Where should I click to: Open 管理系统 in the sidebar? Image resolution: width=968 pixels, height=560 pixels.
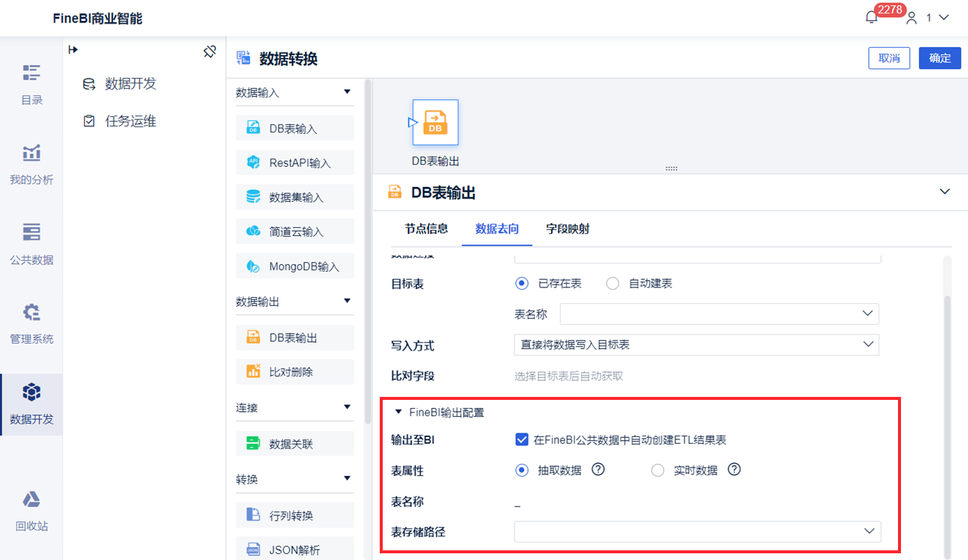31,324
